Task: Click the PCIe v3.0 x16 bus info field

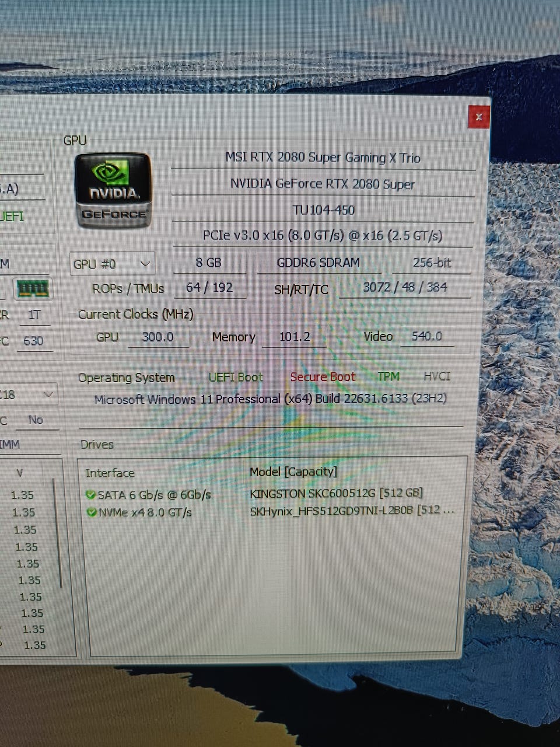Action: [x=323, y=236]
